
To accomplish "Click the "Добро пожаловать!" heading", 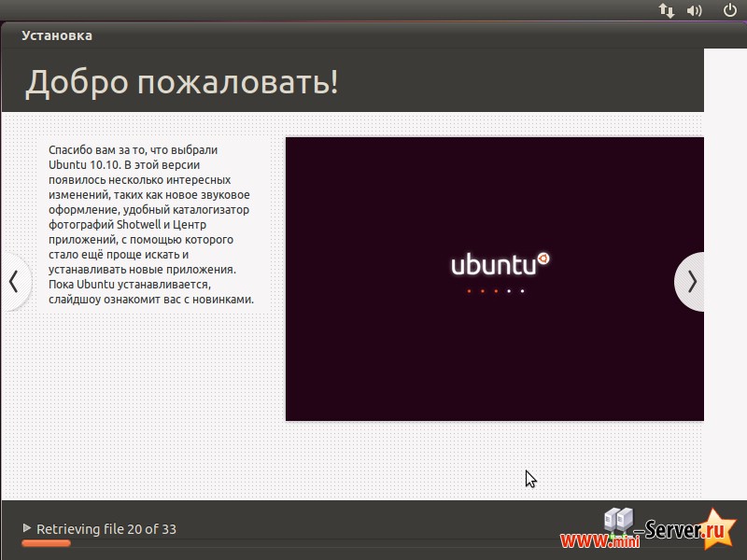I will coord(181,82).
